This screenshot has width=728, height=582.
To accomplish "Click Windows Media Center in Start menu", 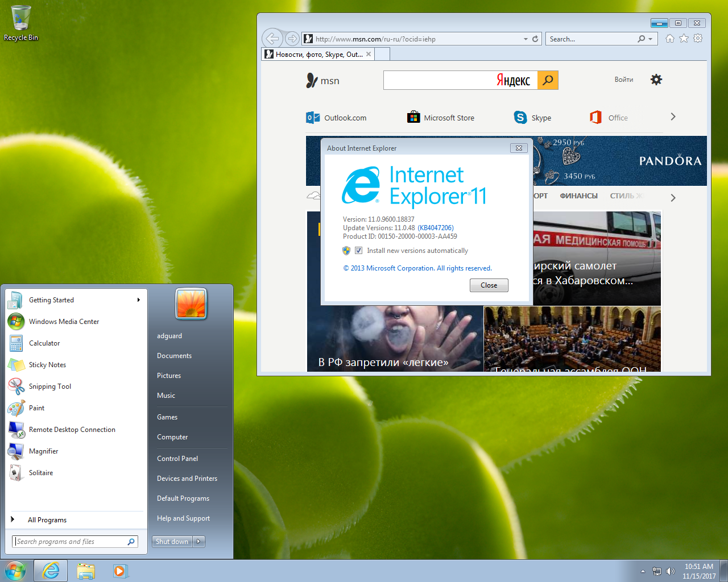I will [76, 322].
